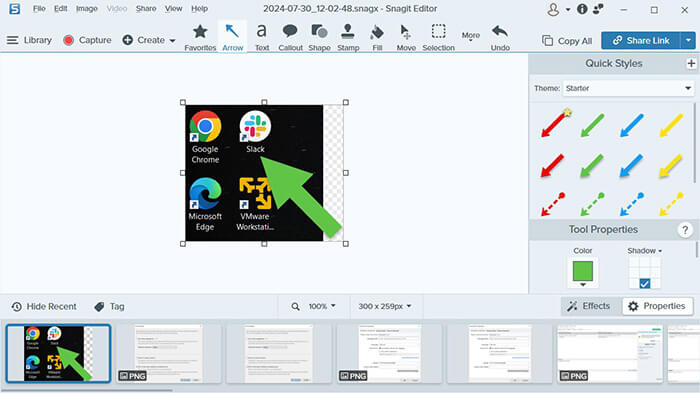Click the quick styles vertical scrollbar

(x=695, y=143)
